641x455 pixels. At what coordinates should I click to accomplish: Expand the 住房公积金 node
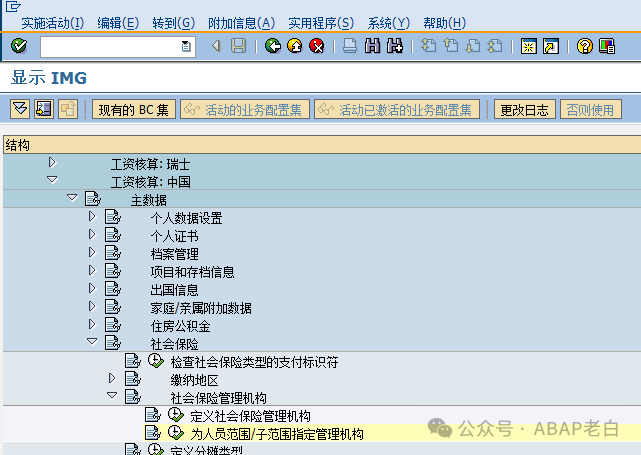pyautogui.click(x=92, y=324)
